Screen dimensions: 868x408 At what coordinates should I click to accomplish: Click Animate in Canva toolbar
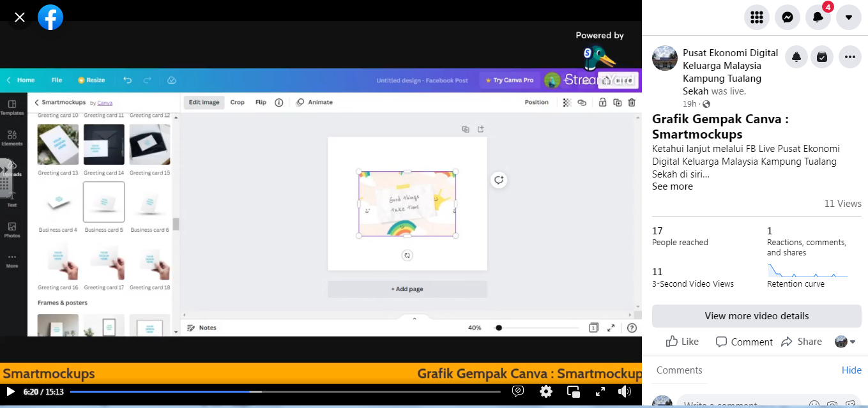coord(314,102)
